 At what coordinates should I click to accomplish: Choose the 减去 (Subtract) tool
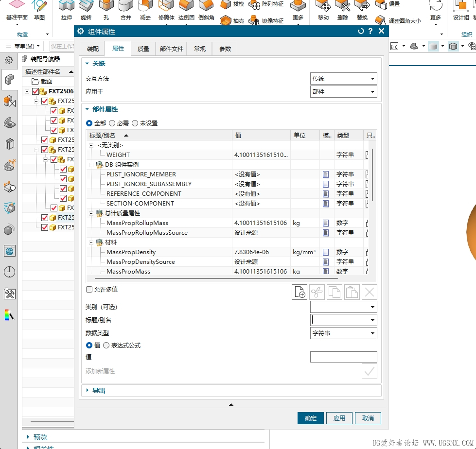pos(145,10)
